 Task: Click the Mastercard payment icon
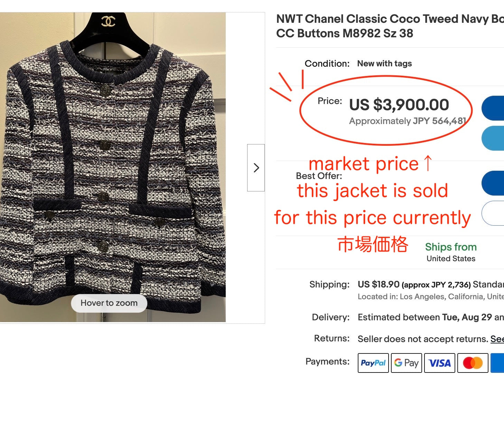[x=473, y=363]
